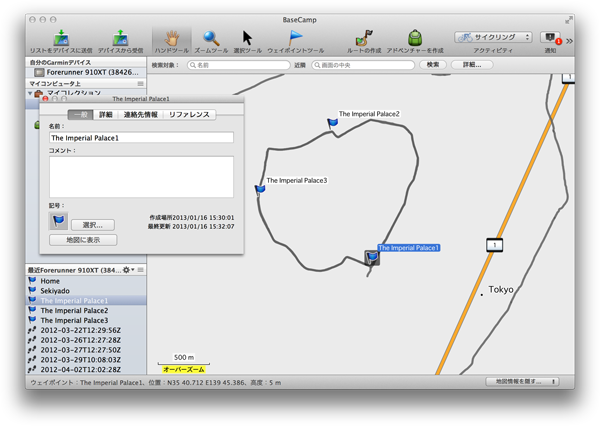Click the send list to device icon

click(x=59, y=37)
